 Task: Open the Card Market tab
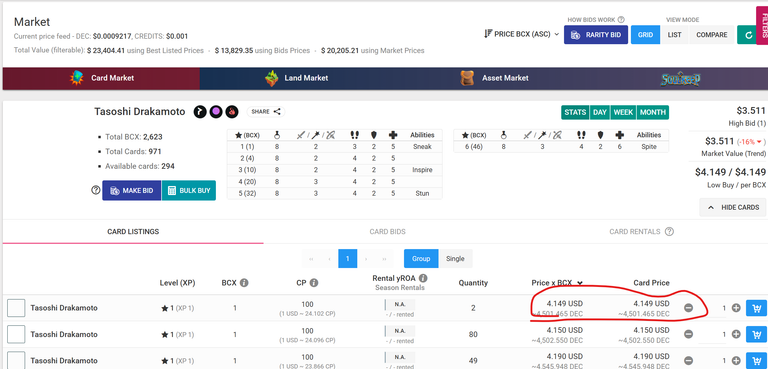coord(101,78)
